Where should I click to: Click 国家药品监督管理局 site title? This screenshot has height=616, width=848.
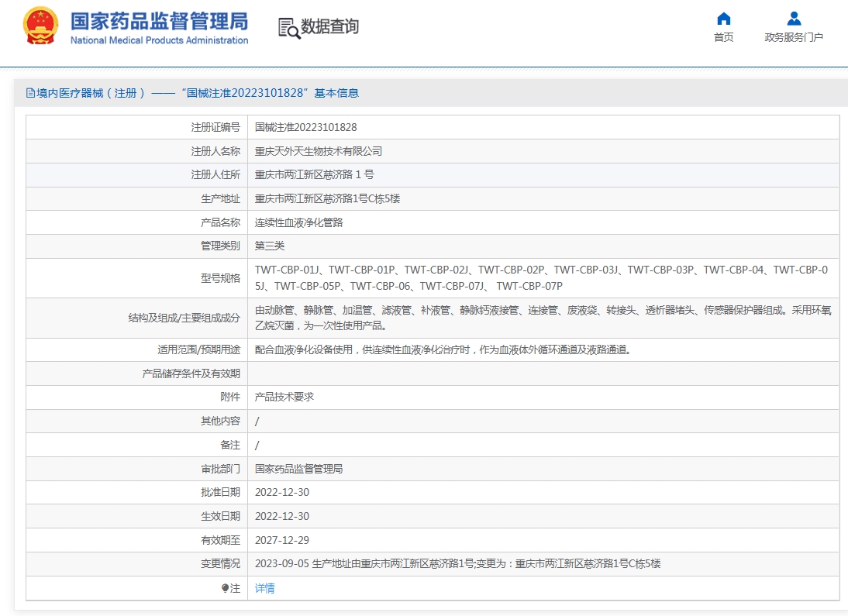(159, 21)
